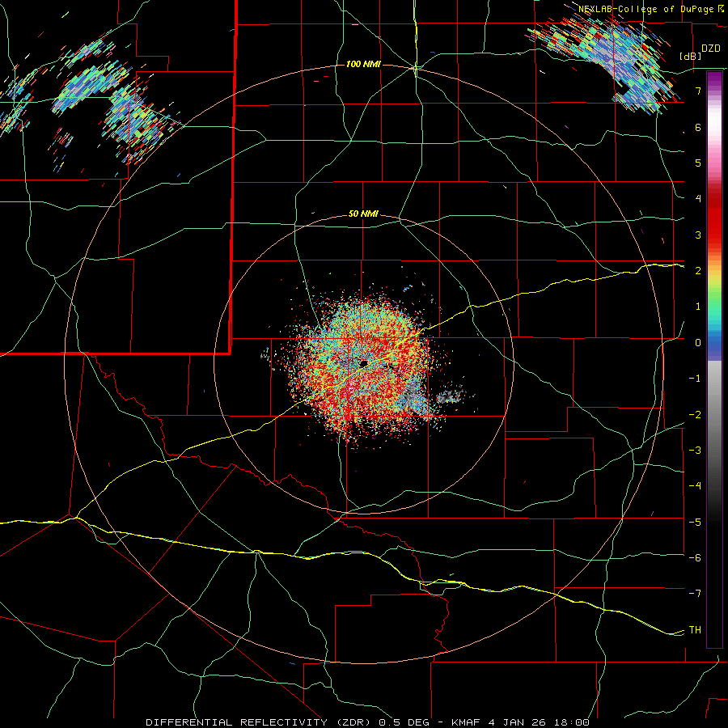Click the "0.5 DEG" elevation angle text

click(x=404, y=722)
